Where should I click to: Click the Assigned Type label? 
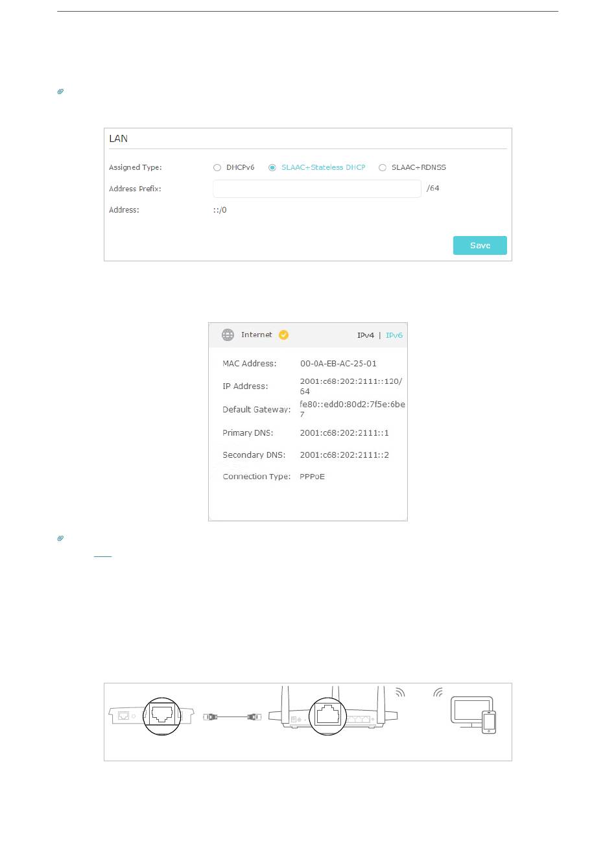click(136, 167)
